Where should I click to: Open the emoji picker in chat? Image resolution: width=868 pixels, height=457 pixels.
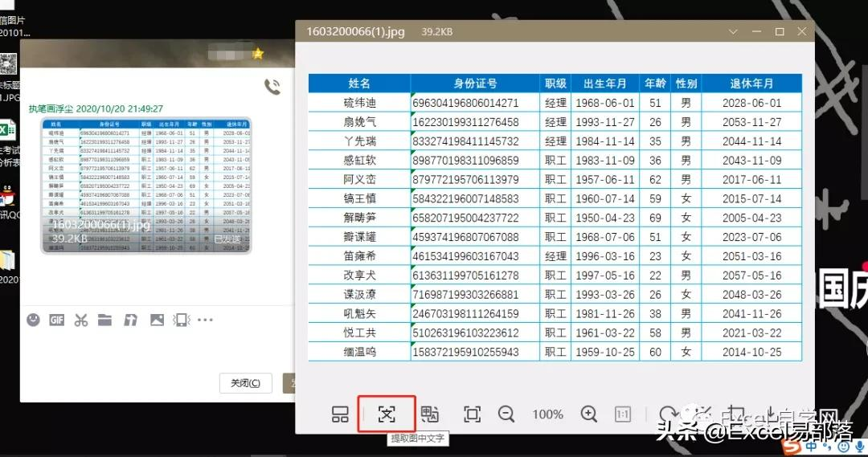33,320
